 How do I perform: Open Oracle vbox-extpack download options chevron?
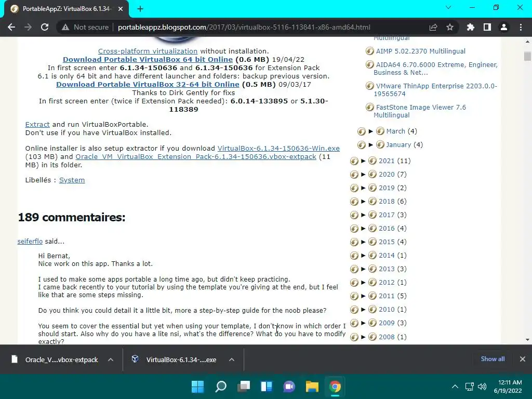[x=111, y=360]
